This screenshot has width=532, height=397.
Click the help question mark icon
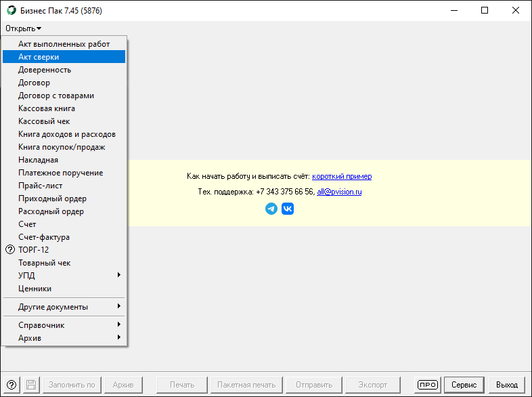point(12,385)
